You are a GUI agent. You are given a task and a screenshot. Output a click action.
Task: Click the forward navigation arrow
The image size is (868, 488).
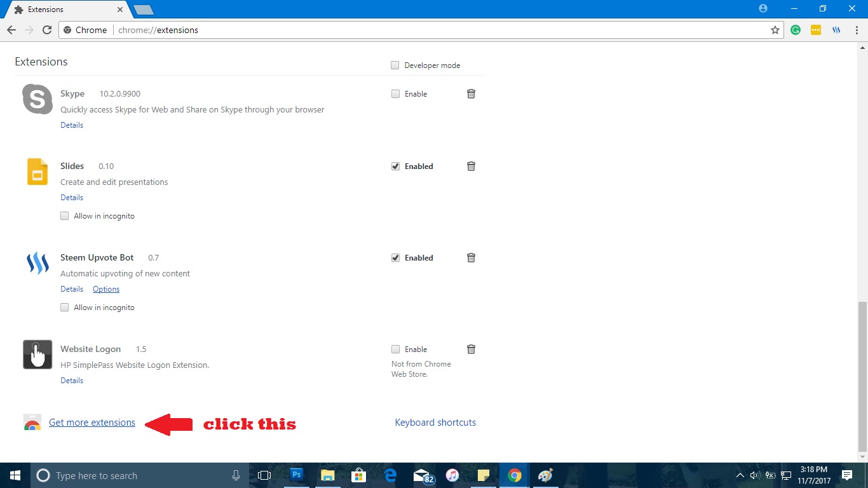click(x=29, y=30)
